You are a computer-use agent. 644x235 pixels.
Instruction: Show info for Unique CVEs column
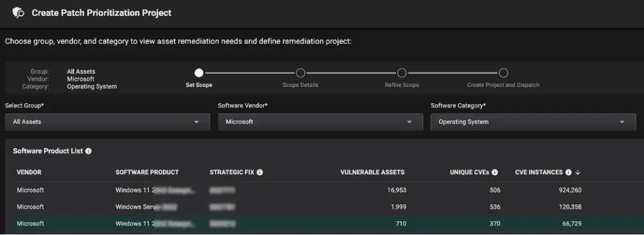(x=495, y=173)
